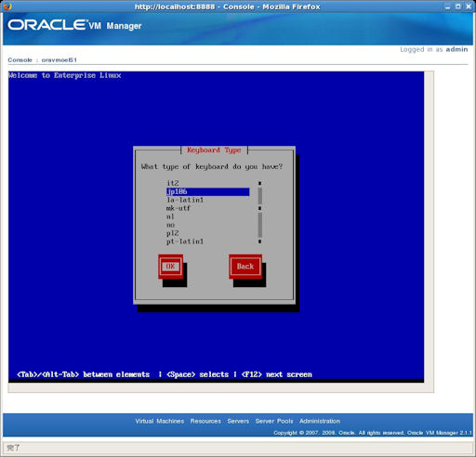The height and width of the screenshot is (457, 476).
Task: Open the Server Pools footer link
Action: [x=274, y=421]
